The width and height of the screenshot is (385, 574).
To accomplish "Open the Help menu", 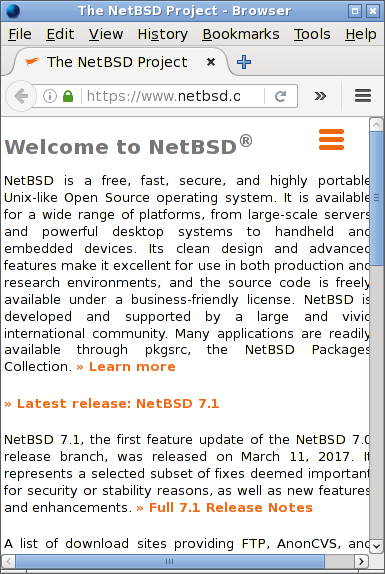I will click(360, 34).
